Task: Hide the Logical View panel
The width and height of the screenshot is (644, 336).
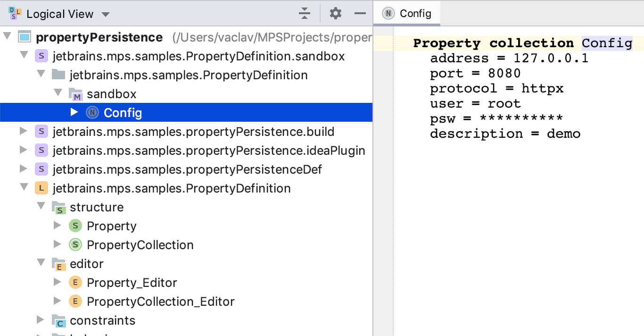Action: click(x=360, y=14)
